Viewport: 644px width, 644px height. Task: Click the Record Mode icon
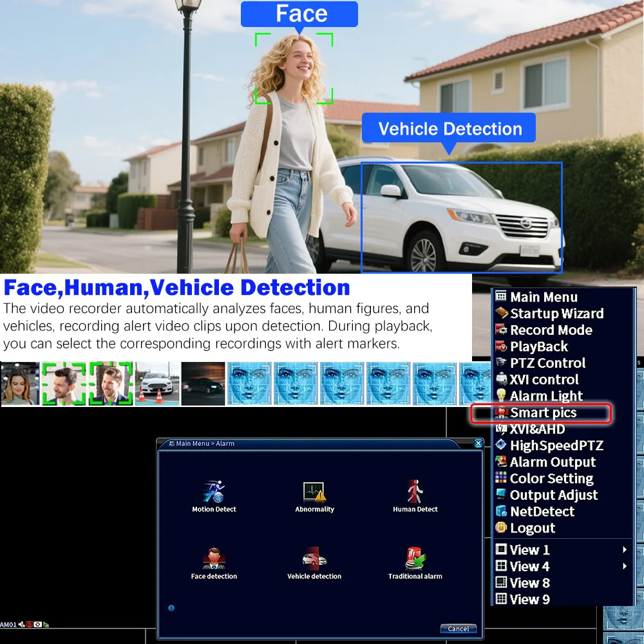(x=501, y=329)
